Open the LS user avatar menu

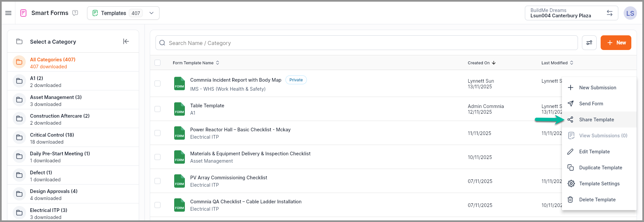click(x=630, y=13)
